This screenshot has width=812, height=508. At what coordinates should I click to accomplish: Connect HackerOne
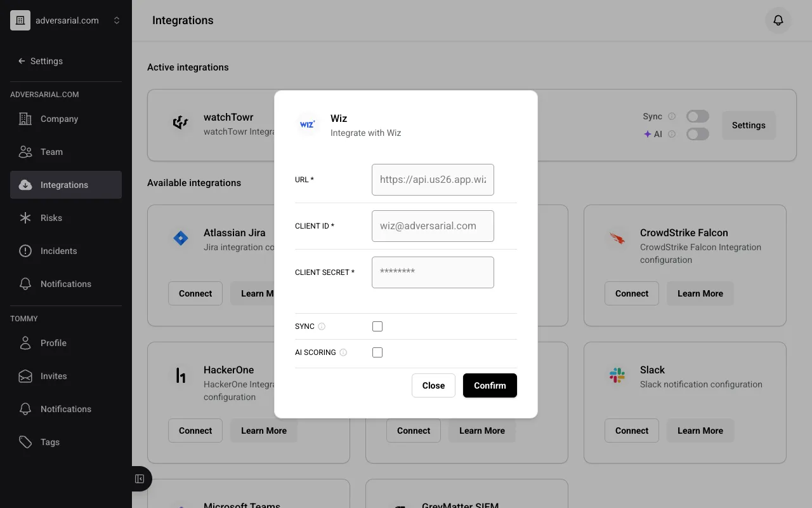tap(195, 431)
